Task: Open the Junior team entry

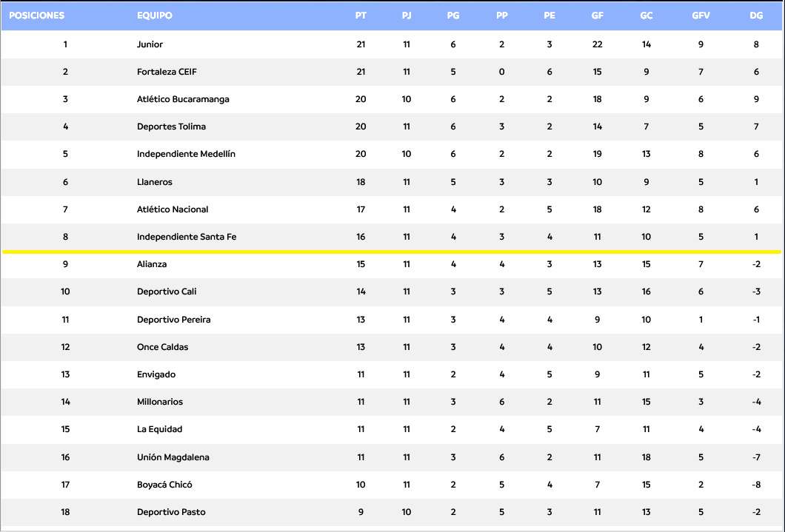Action: tap(150, 44)
